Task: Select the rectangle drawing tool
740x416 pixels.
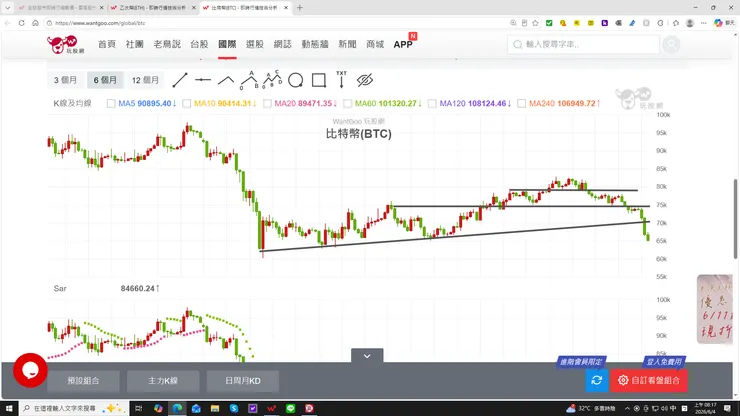Action: [319, 80]
